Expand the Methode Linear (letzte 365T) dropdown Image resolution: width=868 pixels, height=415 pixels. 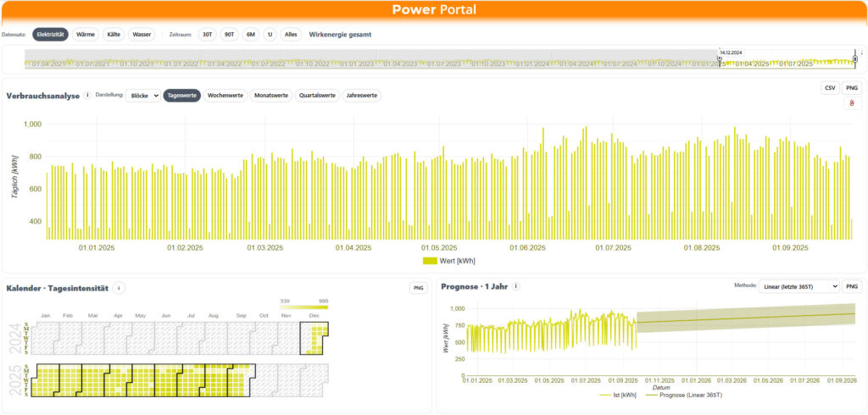(798, 287)
